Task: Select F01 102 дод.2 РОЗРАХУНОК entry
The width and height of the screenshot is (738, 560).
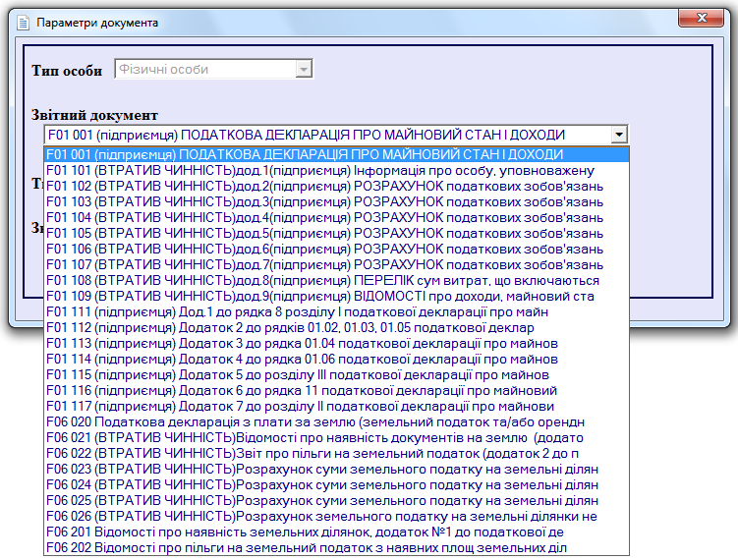Action: click(324, 186)
